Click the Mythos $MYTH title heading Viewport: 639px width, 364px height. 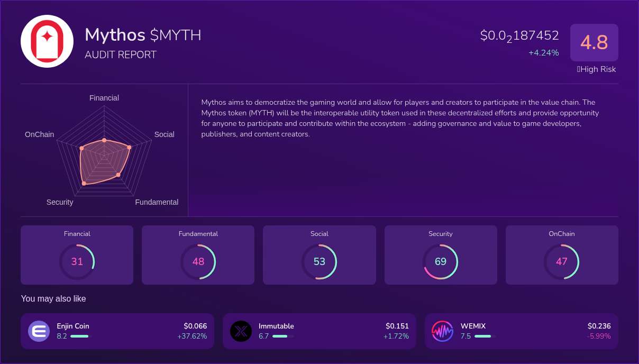[x=143, y=35]
